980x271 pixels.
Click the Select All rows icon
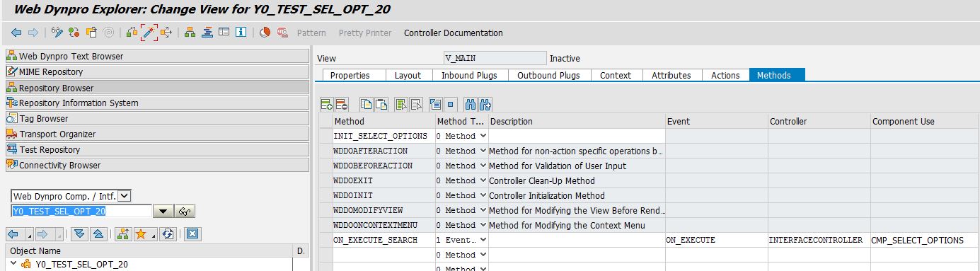[401, 105]
